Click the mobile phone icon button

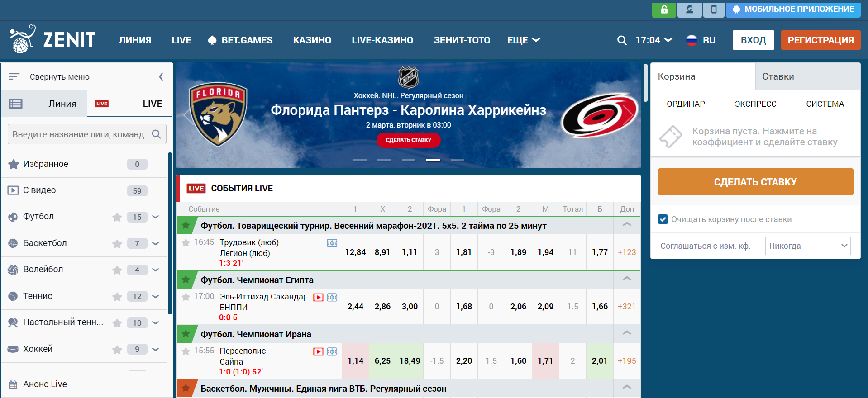714,9
